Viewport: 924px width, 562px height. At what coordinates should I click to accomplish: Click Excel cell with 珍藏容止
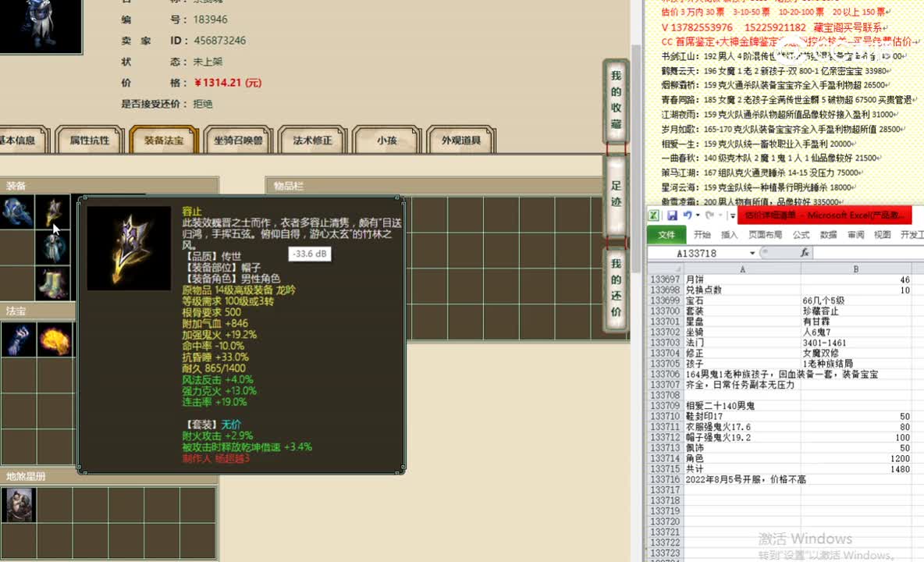pyautogui.click(x=856, y=311)
